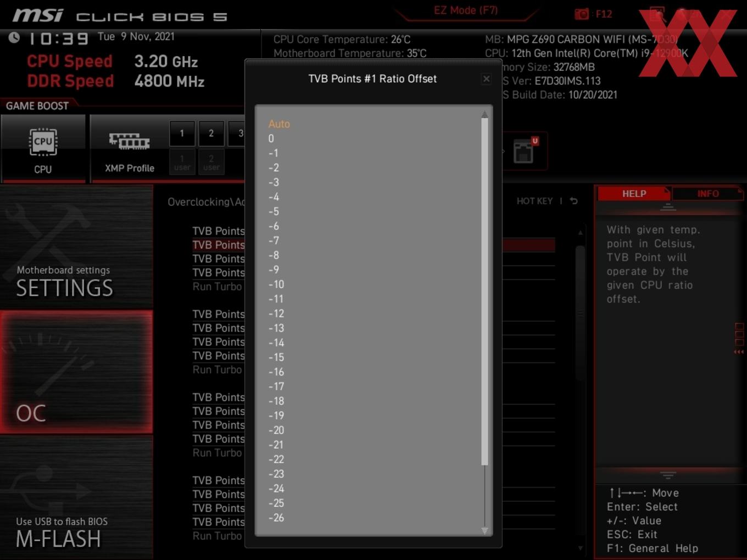Image resolution: width=747 pixels, height=560 pixels.
Task: Select user profile 1 button
Action: pyautogui.click(x=182, y=162)
